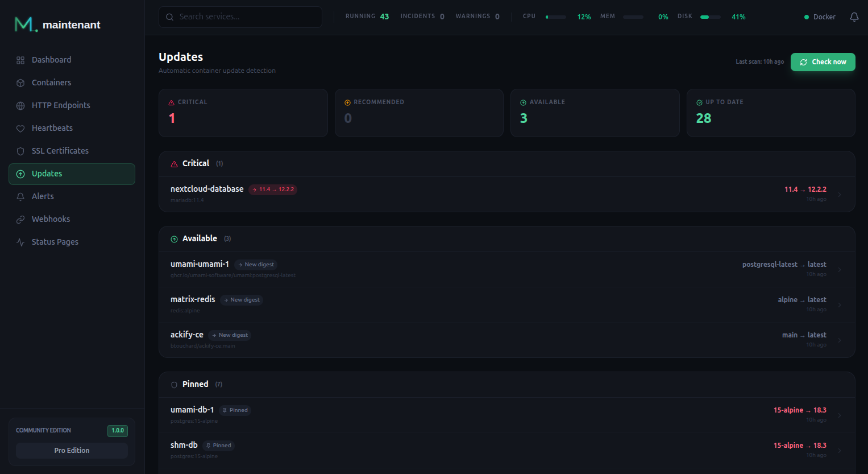This screenshot has height=474, width=868.
Task: Open the Dashboard from the sidebar icon
Action: tap(20, 60)
